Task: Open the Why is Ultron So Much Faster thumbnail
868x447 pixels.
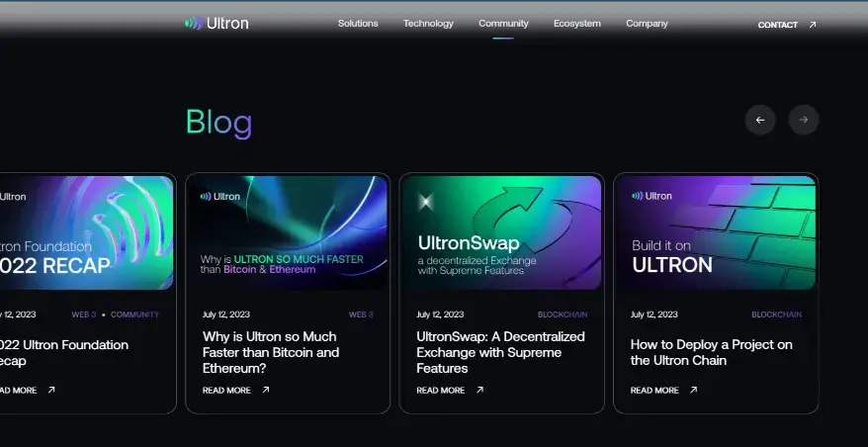Action: [x=288, y=232]
